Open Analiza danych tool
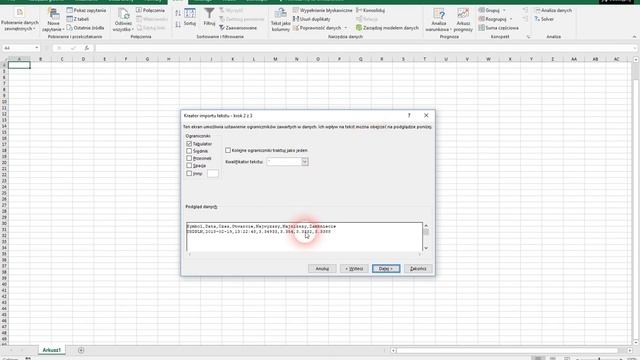The image size is (640, 360). coord(553,10)
